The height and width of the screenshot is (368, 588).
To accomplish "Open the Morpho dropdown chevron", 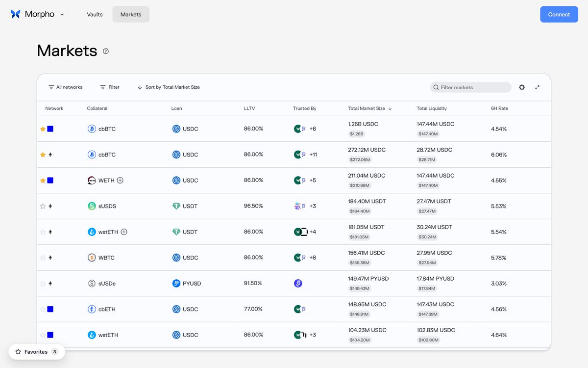I will (x=62, y=14).
